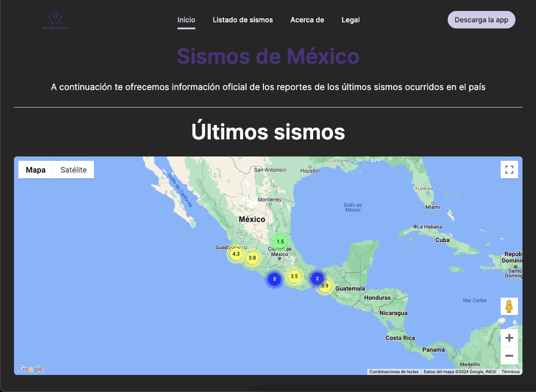The image size is (536, 392).
Task: Click the Monterrey city label
Action: (x=270, y=200)
